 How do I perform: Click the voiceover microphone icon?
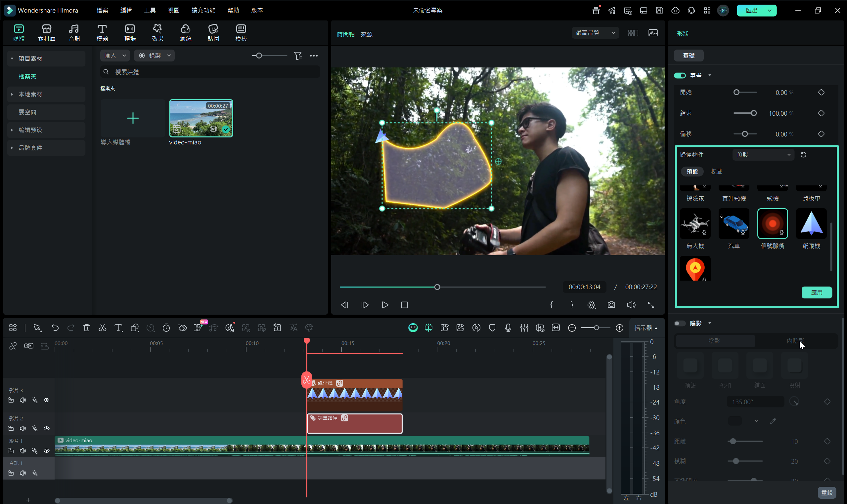(508, 328)
